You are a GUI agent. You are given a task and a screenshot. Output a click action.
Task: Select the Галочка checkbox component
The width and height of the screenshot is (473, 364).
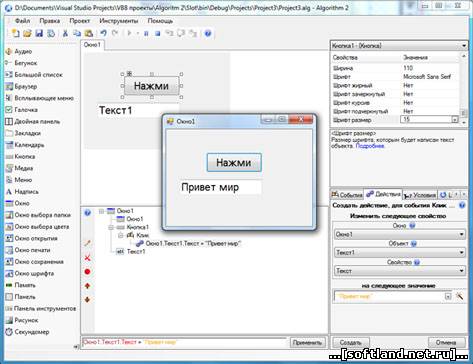pyautogui.click(x=22, y=110)
